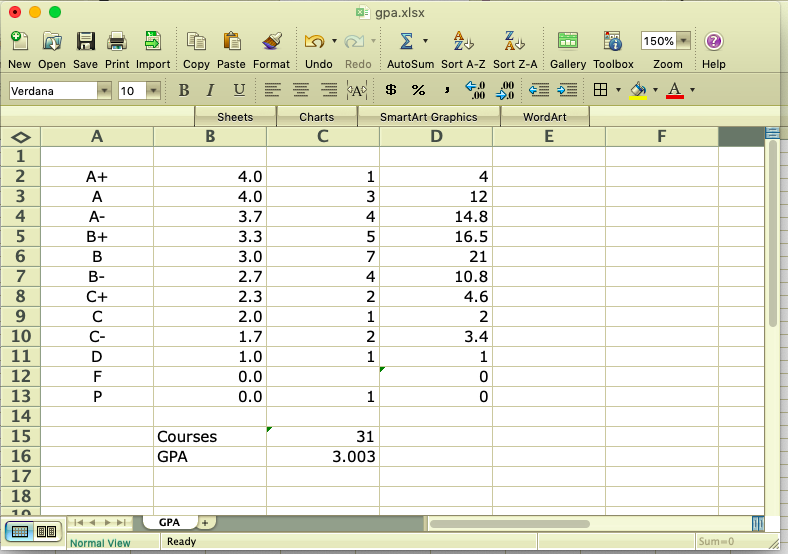Switch to Page Layout view button
The image size is (788, 554).
click(x=46, y=531)
